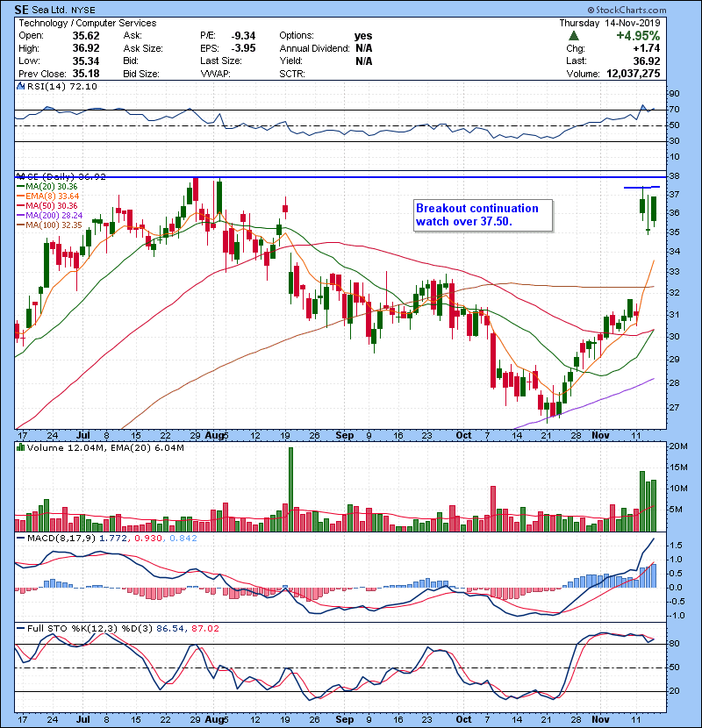Viewport: 702px width, 728px height.
Task: Click the 20M volume axis label
Action: point(677,446)
